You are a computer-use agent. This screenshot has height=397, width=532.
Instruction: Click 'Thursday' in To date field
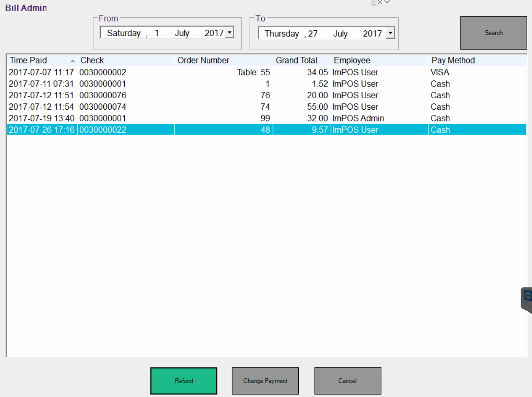click(282, 34)
